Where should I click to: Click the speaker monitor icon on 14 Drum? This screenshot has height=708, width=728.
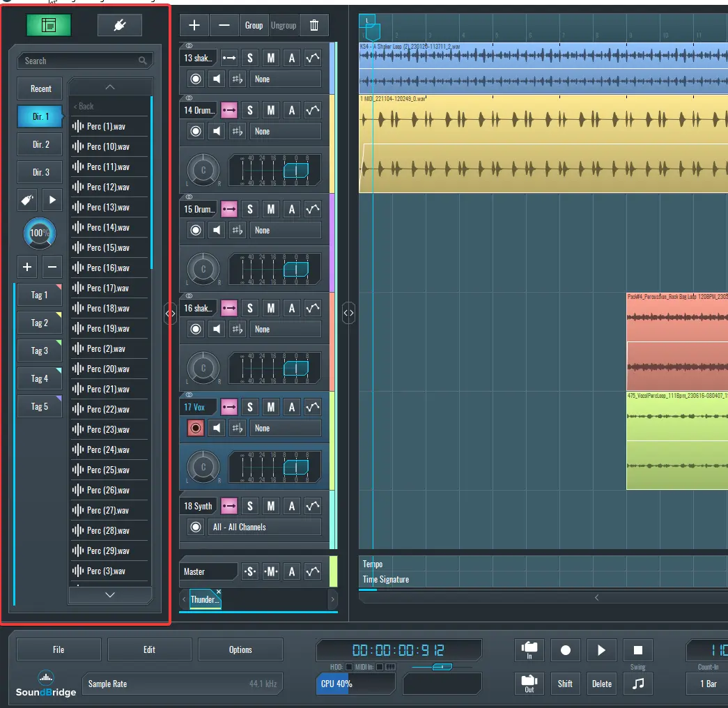217,132
